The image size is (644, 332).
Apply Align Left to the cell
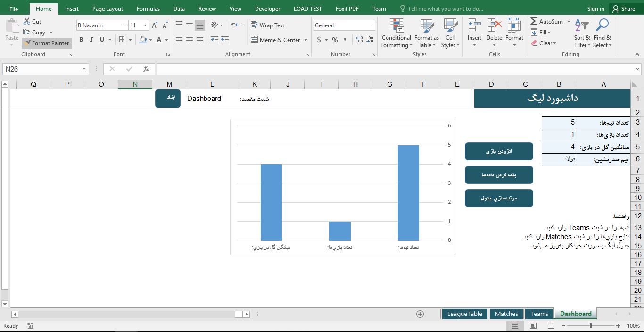pos(179,40)
